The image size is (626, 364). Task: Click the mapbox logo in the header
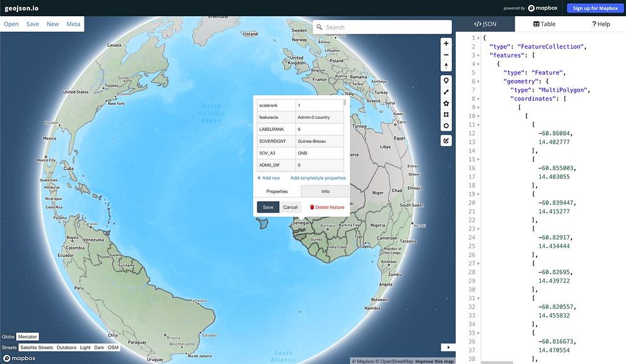pyautogui.click(x=543, y=8)
